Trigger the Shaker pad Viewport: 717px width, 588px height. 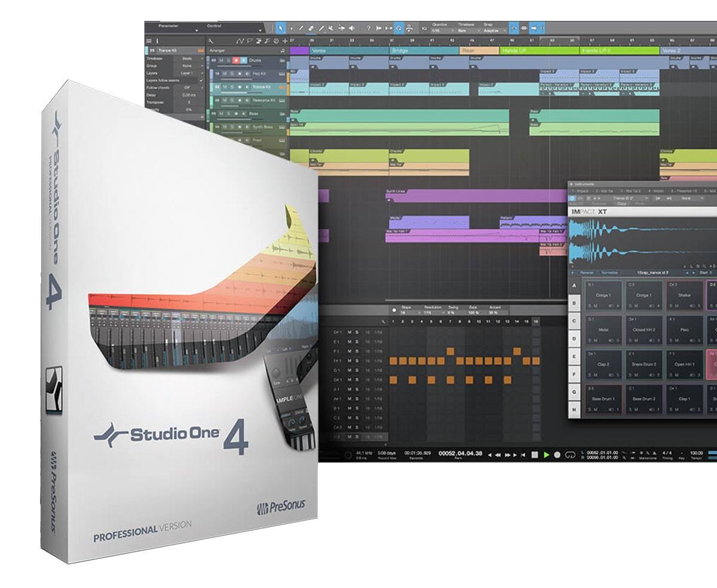coord(685,295)
